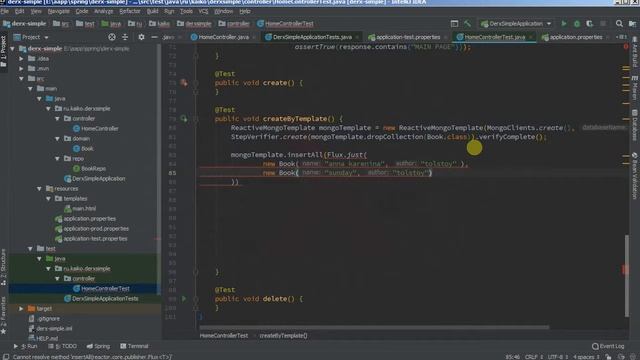
Task: Toggle the Structure side tool button
Action: tap(3, 267)
